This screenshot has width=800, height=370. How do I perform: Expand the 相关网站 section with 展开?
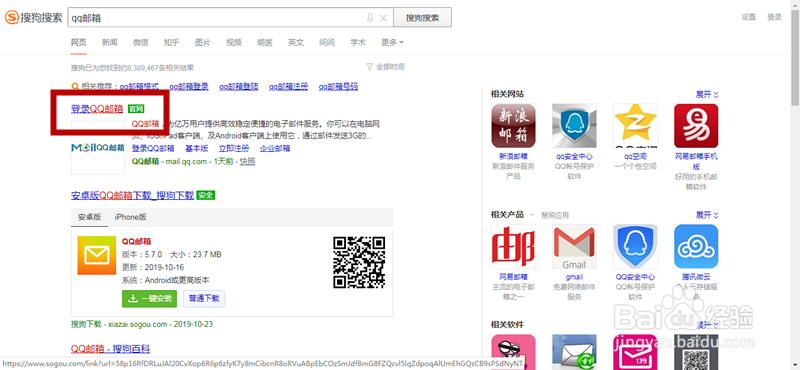(707, 94)
